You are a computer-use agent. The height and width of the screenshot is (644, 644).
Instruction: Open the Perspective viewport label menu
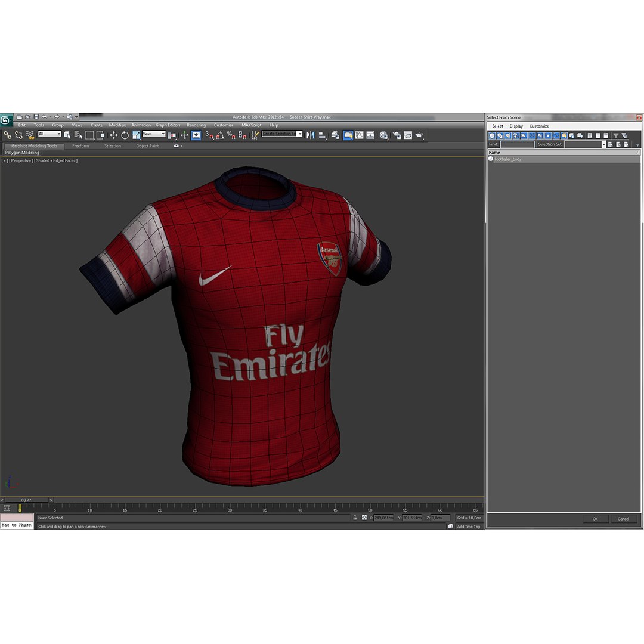(x=20, y=160)
